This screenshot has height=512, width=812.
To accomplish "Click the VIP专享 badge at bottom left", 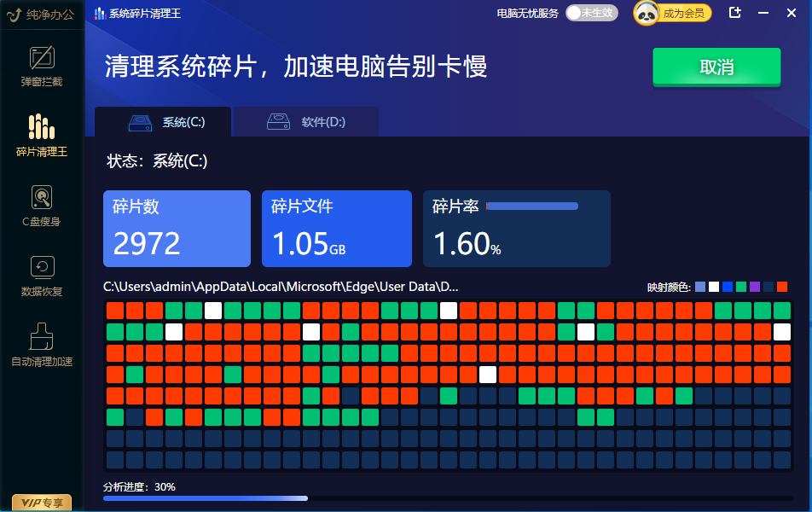I will (x=42, y=503).
